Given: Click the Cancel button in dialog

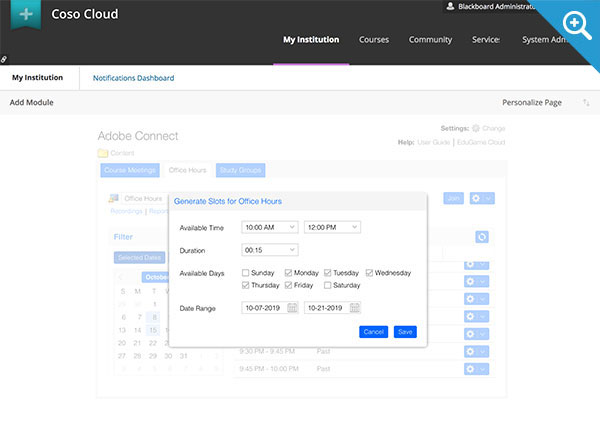Looking at the screenshot, I should click(373, 332).
